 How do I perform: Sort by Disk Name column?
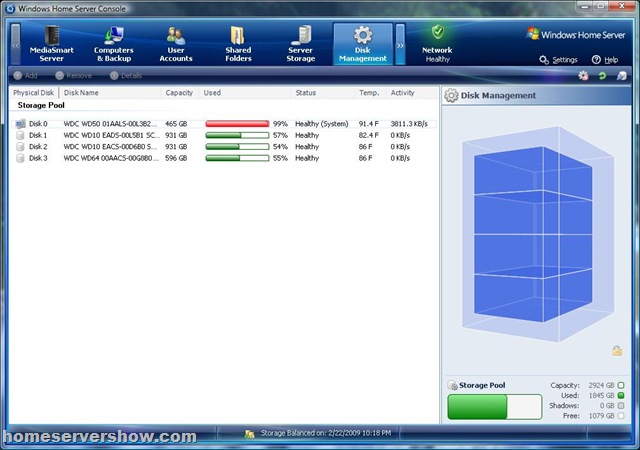pyautogui.click(x=110, y=93)
